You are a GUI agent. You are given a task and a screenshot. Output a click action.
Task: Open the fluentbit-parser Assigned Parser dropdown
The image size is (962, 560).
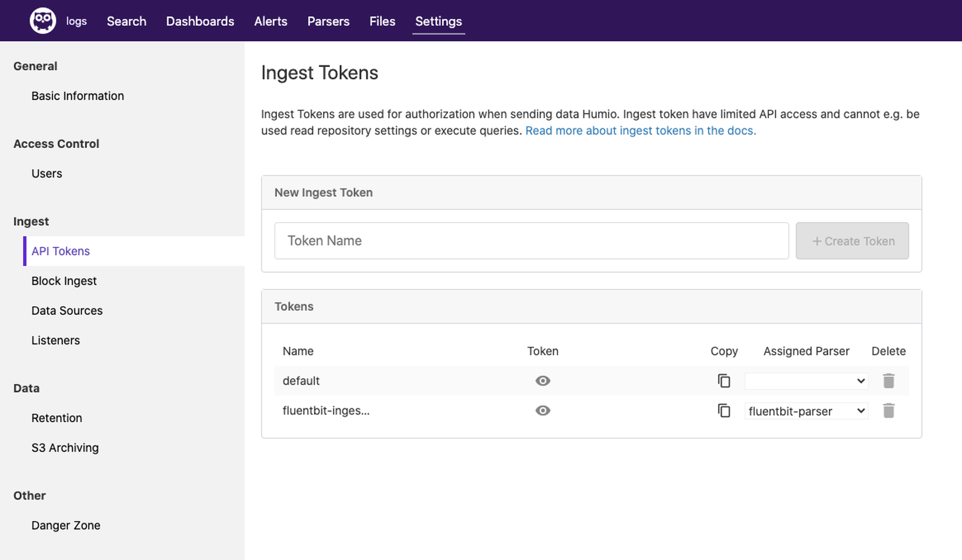click(806, 411)
